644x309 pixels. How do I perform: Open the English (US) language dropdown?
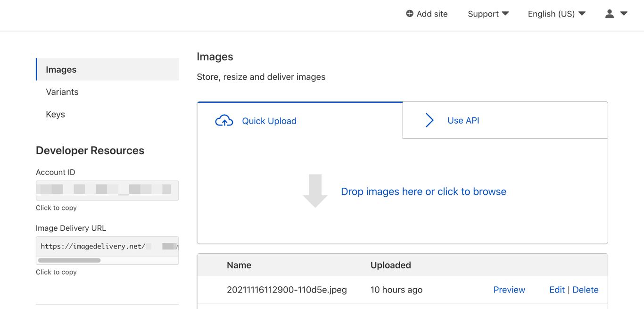556,14
